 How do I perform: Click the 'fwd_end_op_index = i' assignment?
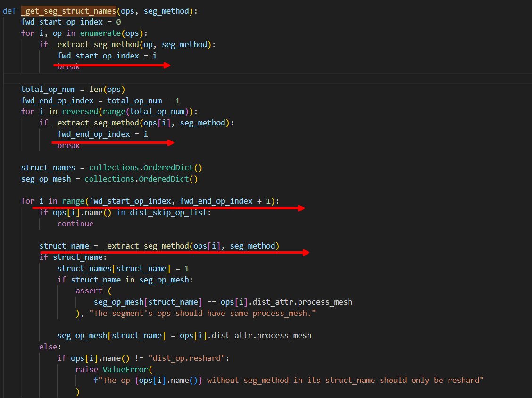pyautogui.click(x=102, y=134)
